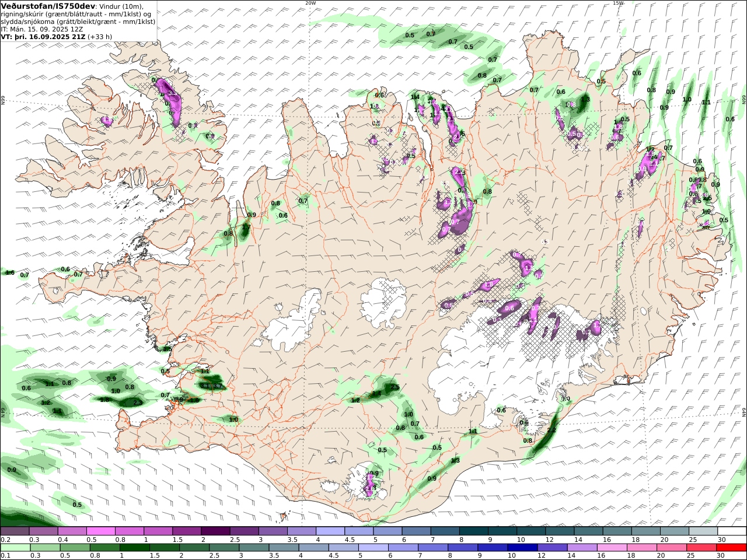This screenshot has height=560, width=747.
Task: Click the 'IT: Mán. 15. 09. 2025 12Z' line
Action: pos(42,29)
